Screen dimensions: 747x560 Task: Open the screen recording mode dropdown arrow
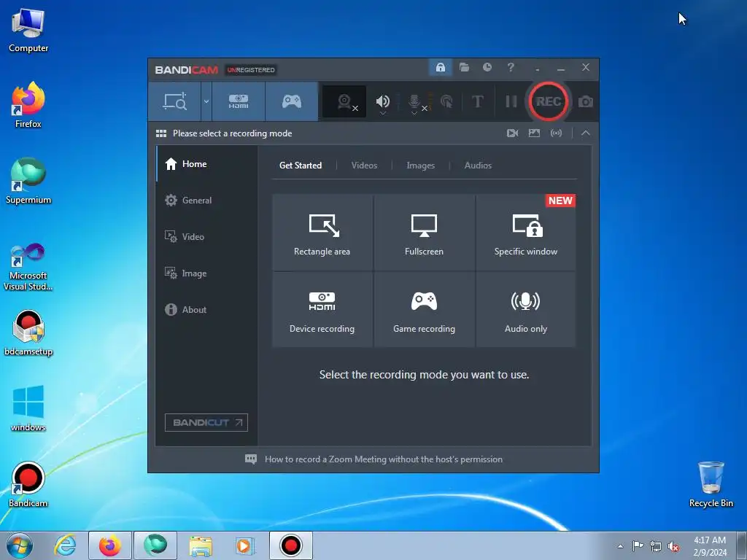click(206, 101)
